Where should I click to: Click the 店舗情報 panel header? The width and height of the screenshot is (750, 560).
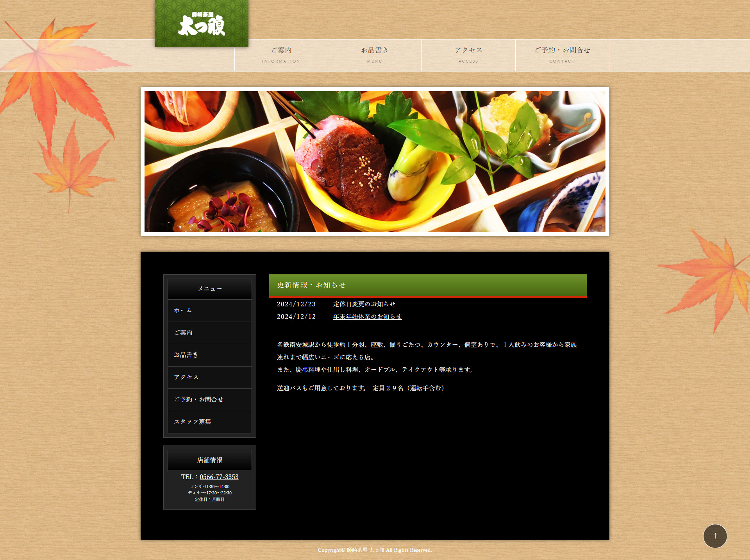[x=209, y=460]
